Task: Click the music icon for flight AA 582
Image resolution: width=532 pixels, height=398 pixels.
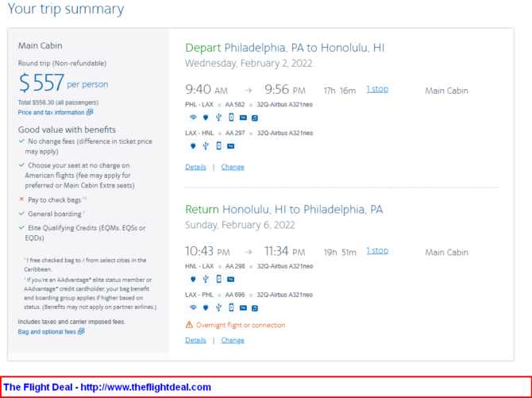Action: [255, 118]
